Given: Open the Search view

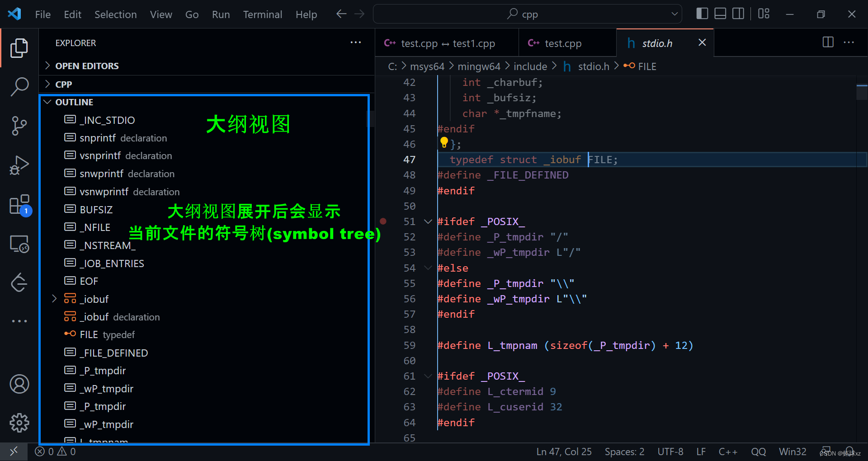Looking at the screenshot, I should click(19, 87).
